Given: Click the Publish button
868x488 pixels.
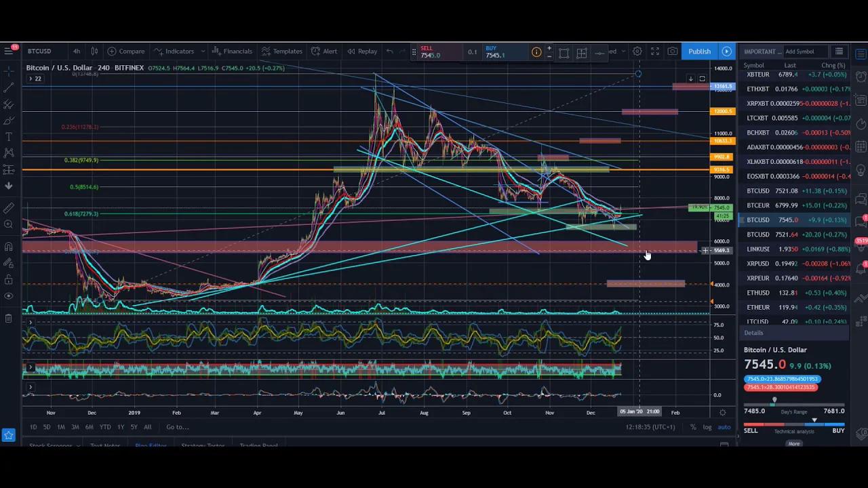Looking at the screenshot, I should coord(699,52).
